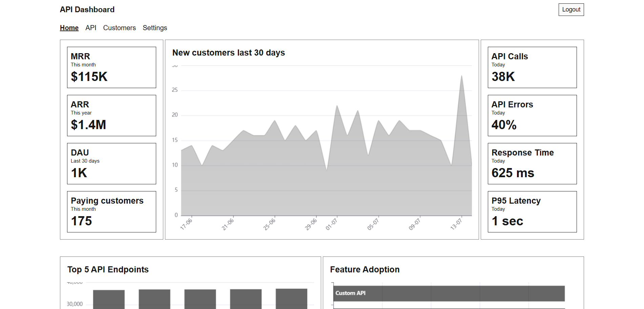Click the DAU Last 30 days card

click(111, 164)
